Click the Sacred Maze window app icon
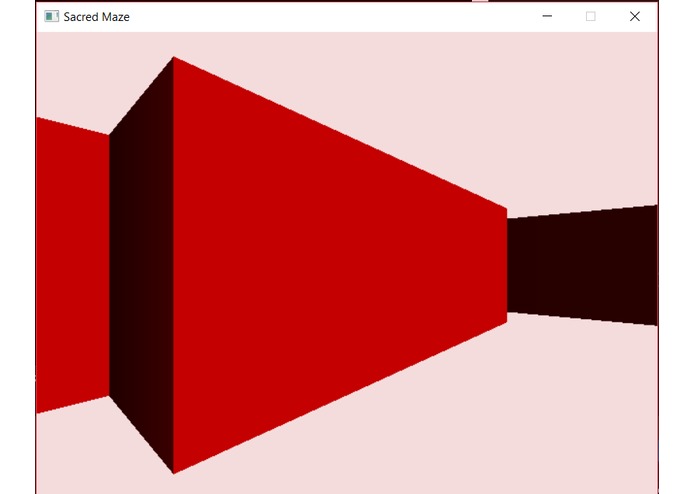 tap(51, 16)
